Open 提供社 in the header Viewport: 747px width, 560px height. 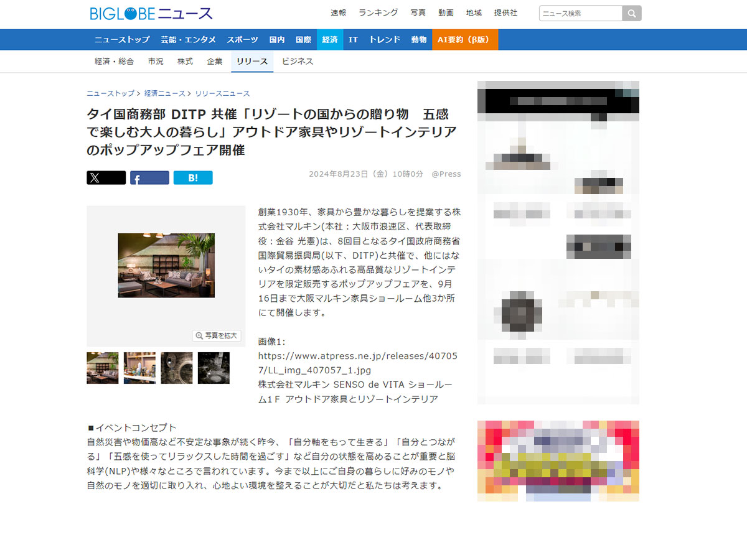[x=505, y=13]
